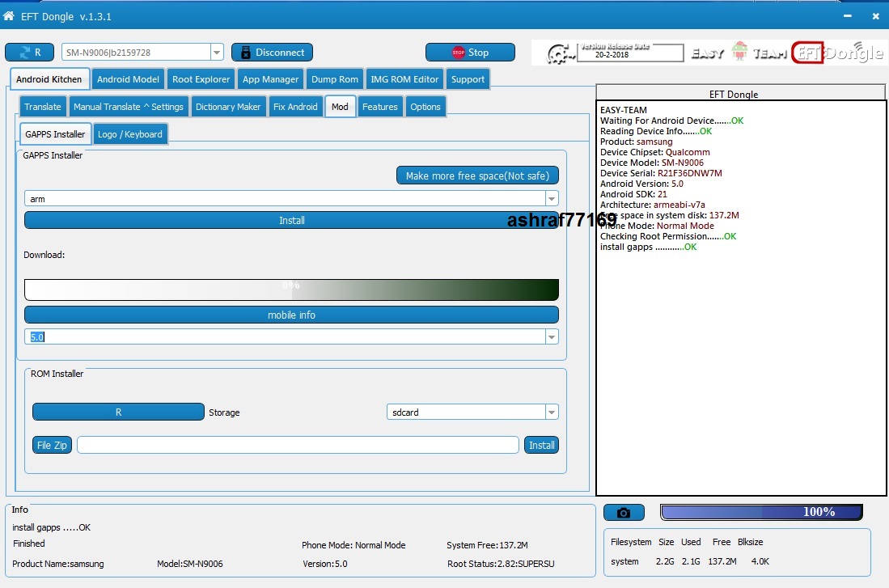Click the System Free:137.2M text
Viewport: 889px width, 588px height.
487,545
